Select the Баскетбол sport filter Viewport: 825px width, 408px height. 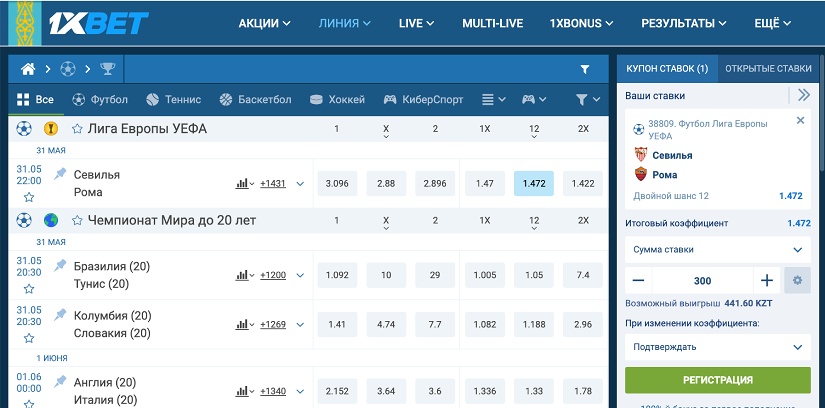(255, 99)
